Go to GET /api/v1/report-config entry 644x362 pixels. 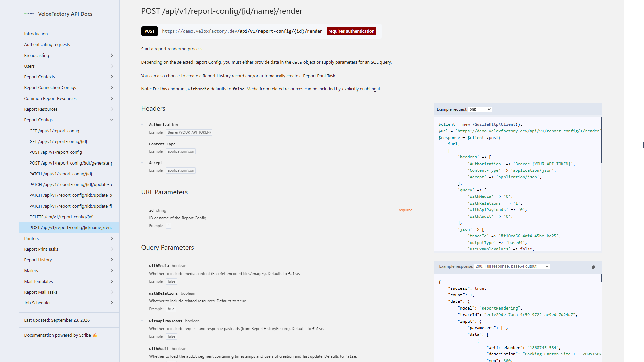(54, 131)
